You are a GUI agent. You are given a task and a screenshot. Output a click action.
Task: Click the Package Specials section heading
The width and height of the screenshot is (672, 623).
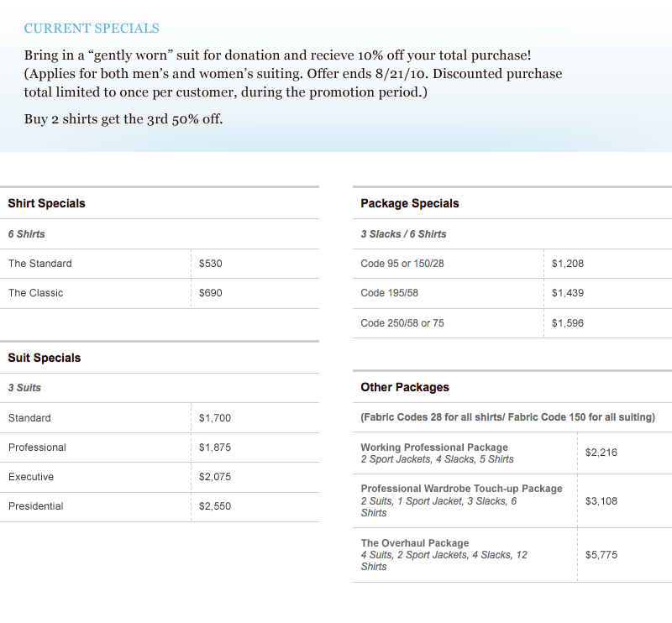coord(410,203)
